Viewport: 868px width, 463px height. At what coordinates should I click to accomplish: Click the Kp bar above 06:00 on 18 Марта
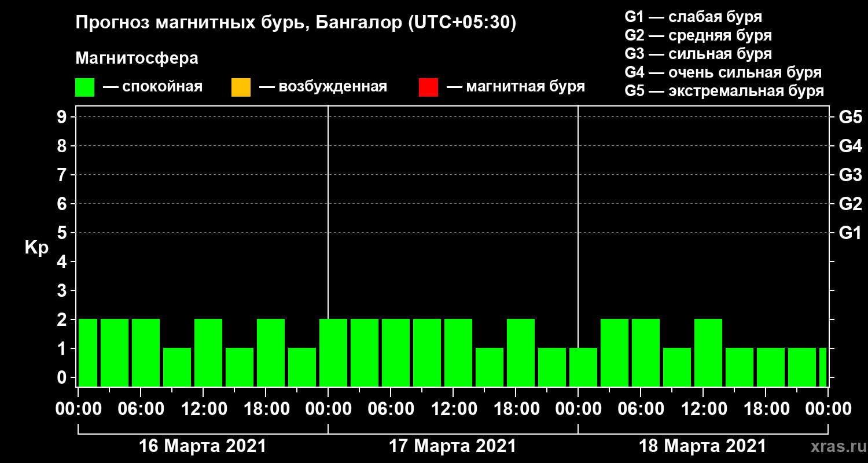646,352
